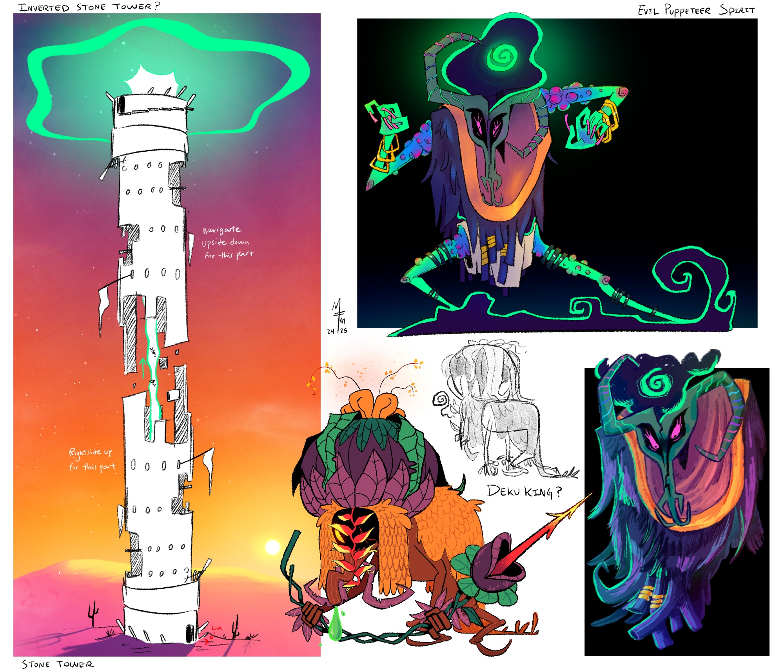Click the 'navigate upside down for this part' note

point(227,242)
